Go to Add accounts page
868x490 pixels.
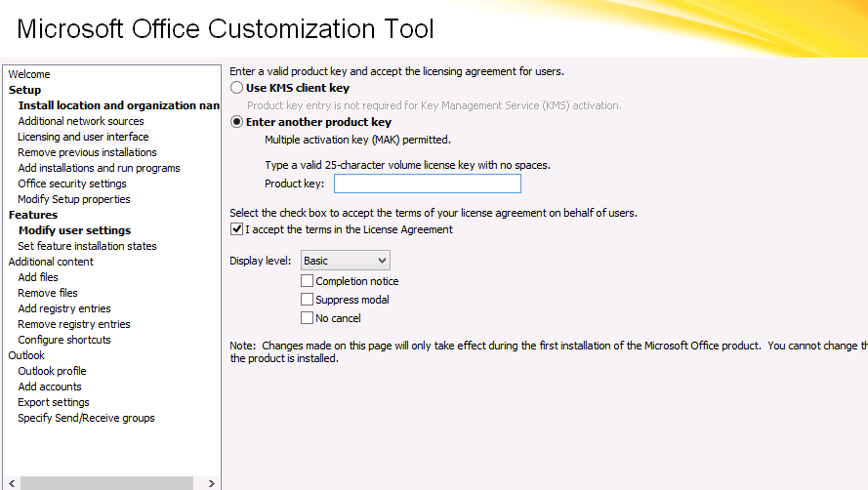[x=50, y=387]
